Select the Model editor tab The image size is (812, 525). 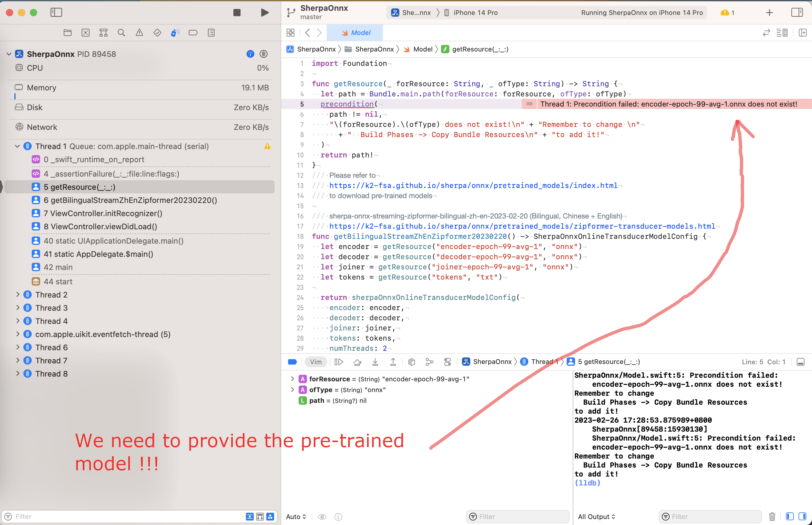click(x=355, y=33)
